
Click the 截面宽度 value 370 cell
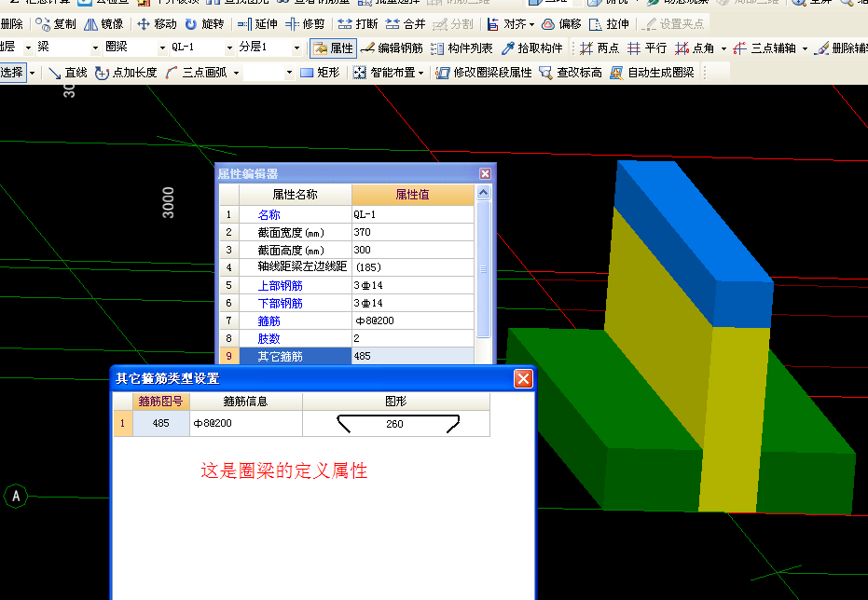(x=412, y=232)
